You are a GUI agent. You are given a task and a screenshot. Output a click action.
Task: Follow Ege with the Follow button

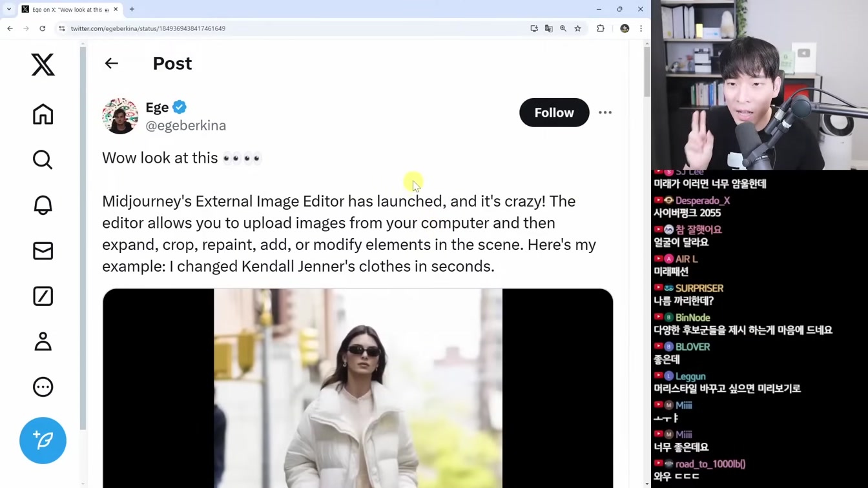[554, 112]
